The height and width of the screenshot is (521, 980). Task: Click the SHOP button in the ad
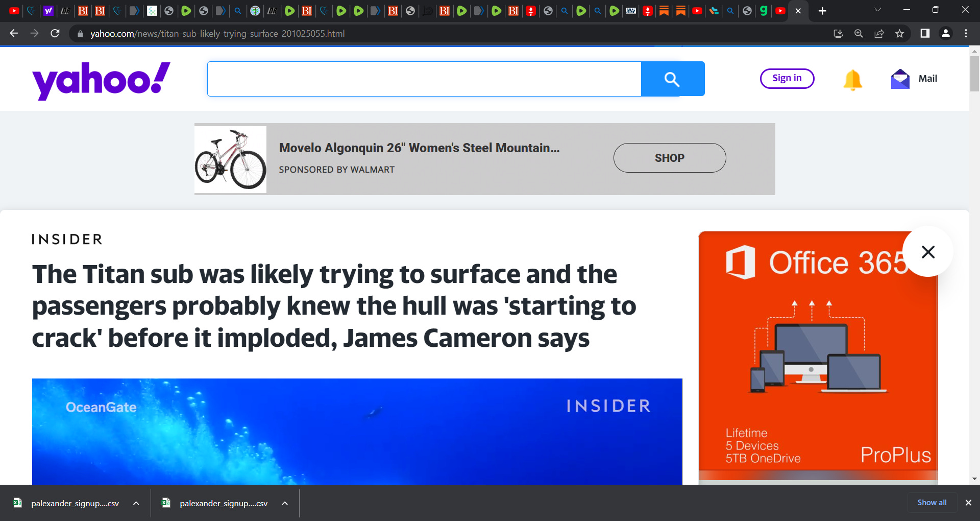coord(670,158)
